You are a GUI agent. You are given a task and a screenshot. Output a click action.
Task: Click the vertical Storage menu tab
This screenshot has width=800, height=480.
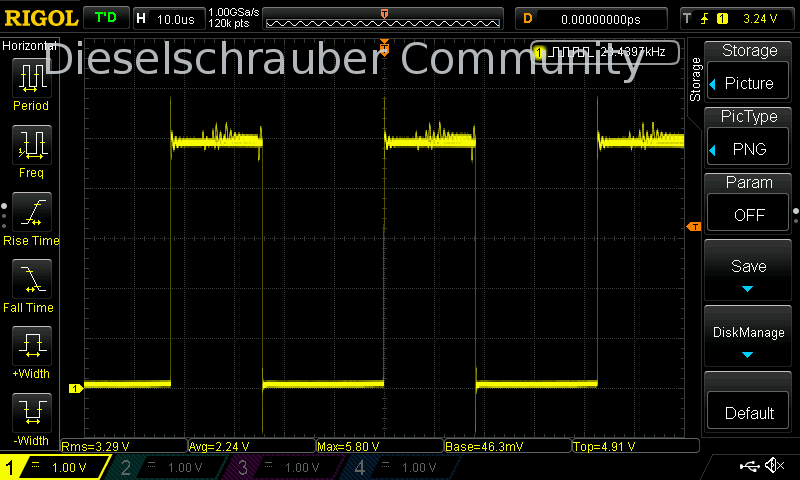(x=695, y=79)
